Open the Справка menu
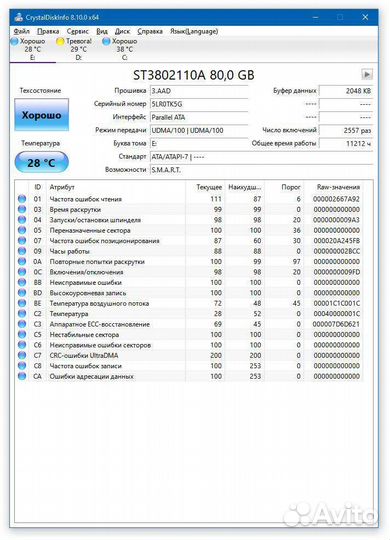The height and width of the screenshot is (540, 390). tap(150, 31)
